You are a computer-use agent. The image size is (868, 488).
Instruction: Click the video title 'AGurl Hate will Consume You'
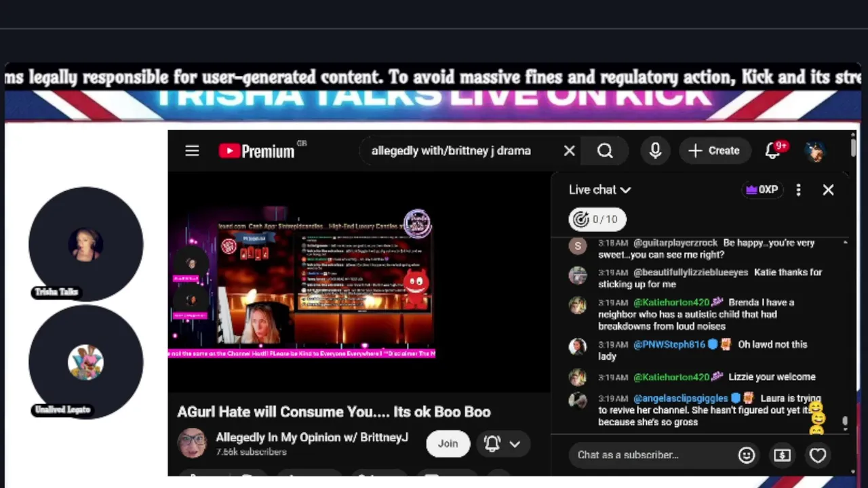[x=334, y=411]
